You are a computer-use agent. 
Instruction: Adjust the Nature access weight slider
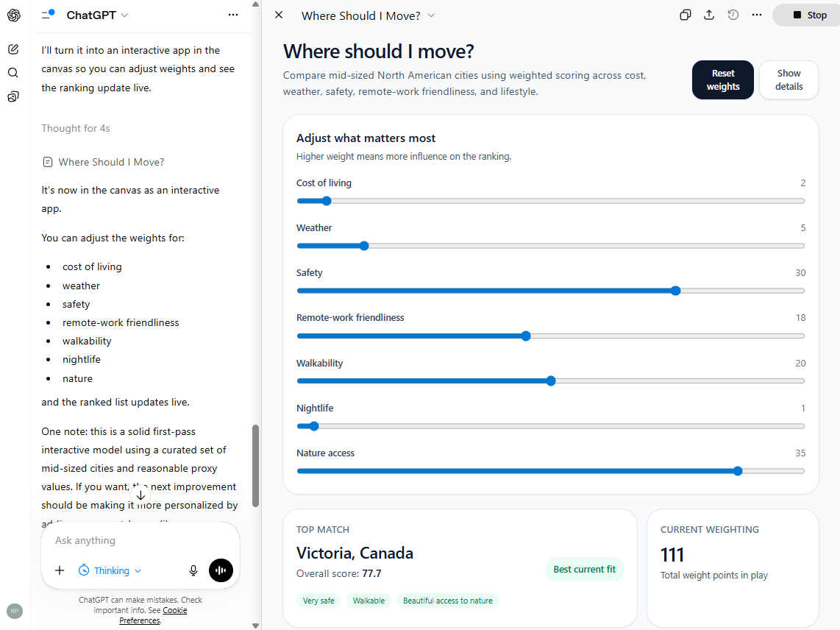(738, 471)
